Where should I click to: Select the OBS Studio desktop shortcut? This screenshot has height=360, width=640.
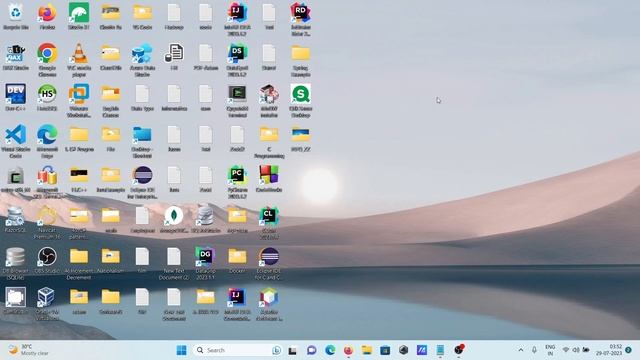[47, 260]
